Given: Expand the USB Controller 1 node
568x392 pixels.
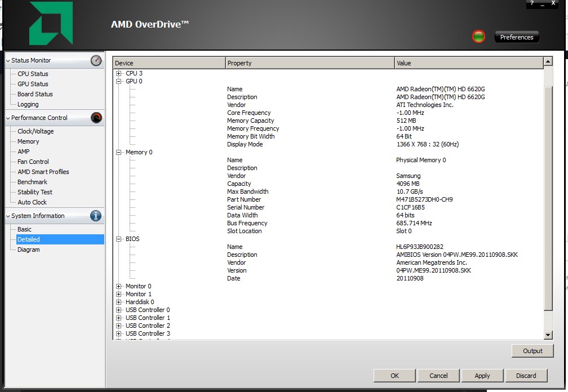Looking at the screenshot, I should (x=118, y=318).
